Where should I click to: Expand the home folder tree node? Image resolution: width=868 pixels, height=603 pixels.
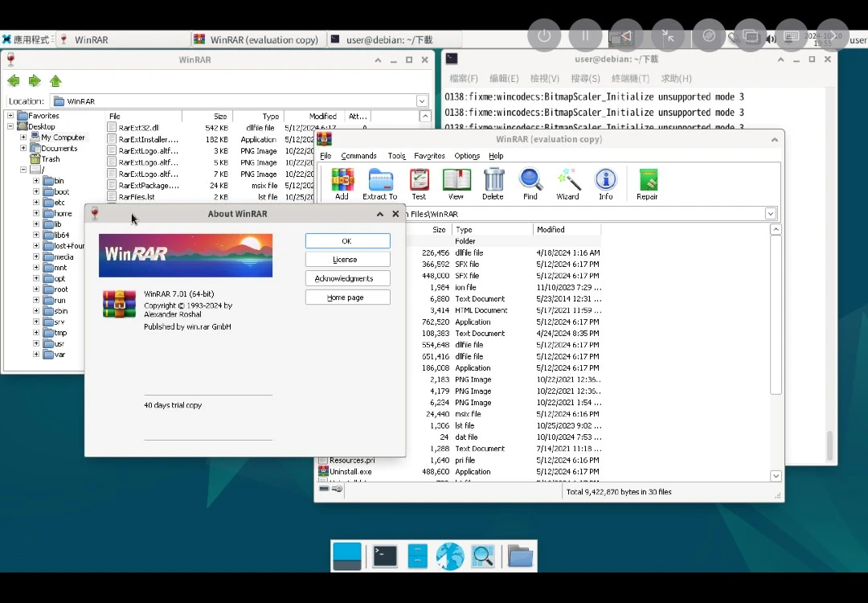point(36,214)
